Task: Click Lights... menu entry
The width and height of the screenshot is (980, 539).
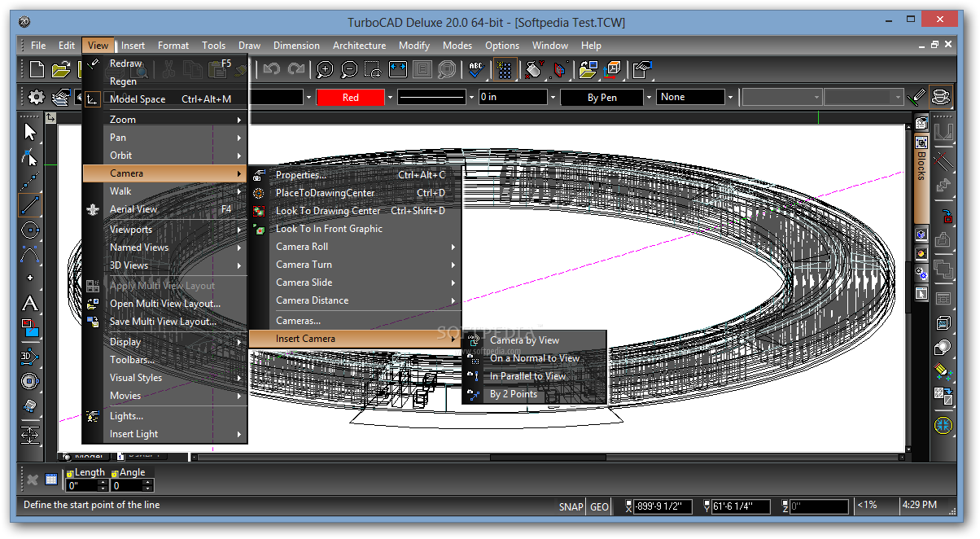Action: pos(165,416)
